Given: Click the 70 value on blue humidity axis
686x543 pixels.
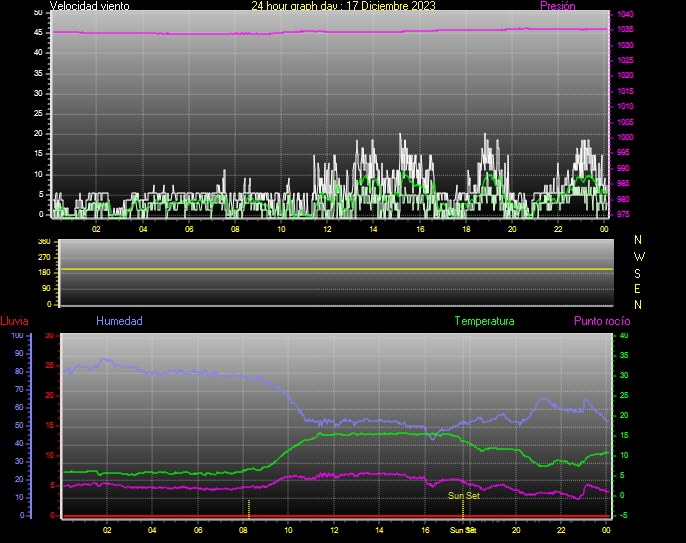Looking at the screenshot, I should pyautogui.click(x=19, y=389).
